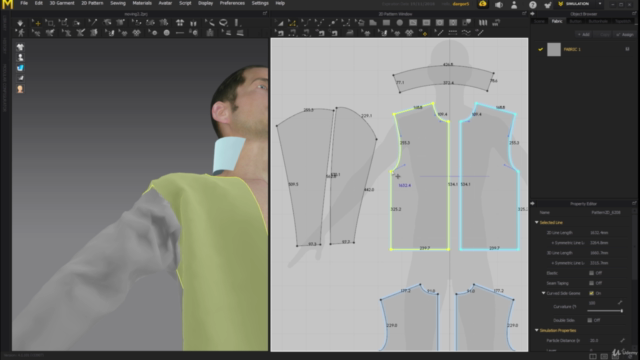Viewport: 640px width, 360px height.
Task: Click the FABRIC 1 gray color swatch
Action: point(554,49)
